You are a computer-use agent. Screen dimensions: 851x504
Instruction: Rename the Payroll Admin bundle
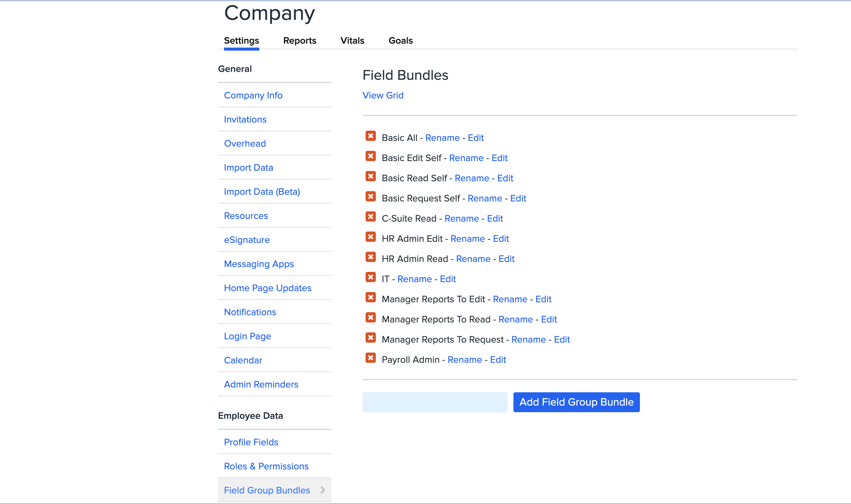point(465,360)
